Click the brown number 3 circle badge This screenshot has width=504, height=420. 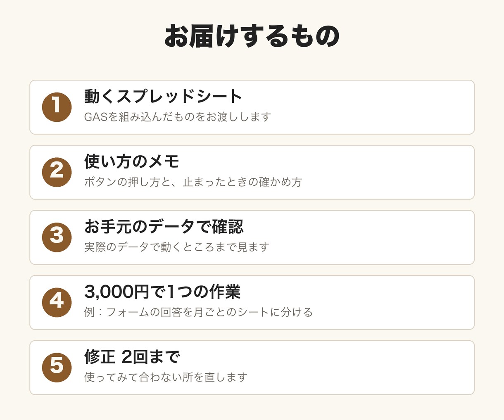(57, 237)
